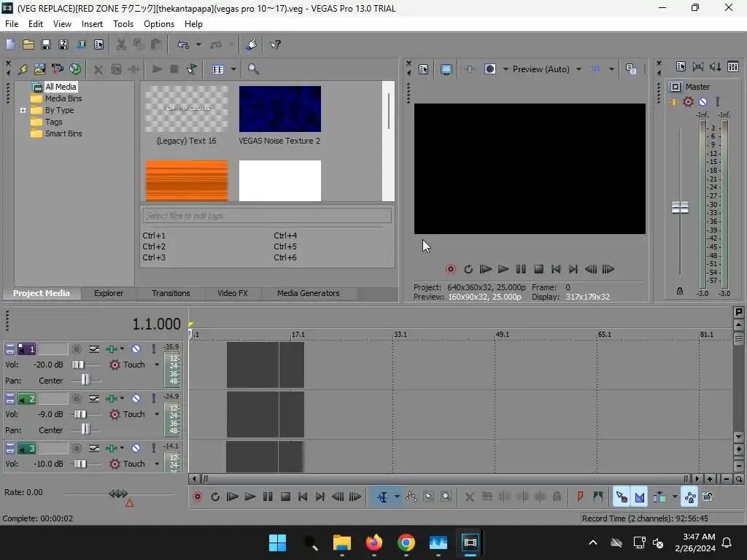Click the Get Media from Web icon
747x560 pixels.
(x=75, y=69)
